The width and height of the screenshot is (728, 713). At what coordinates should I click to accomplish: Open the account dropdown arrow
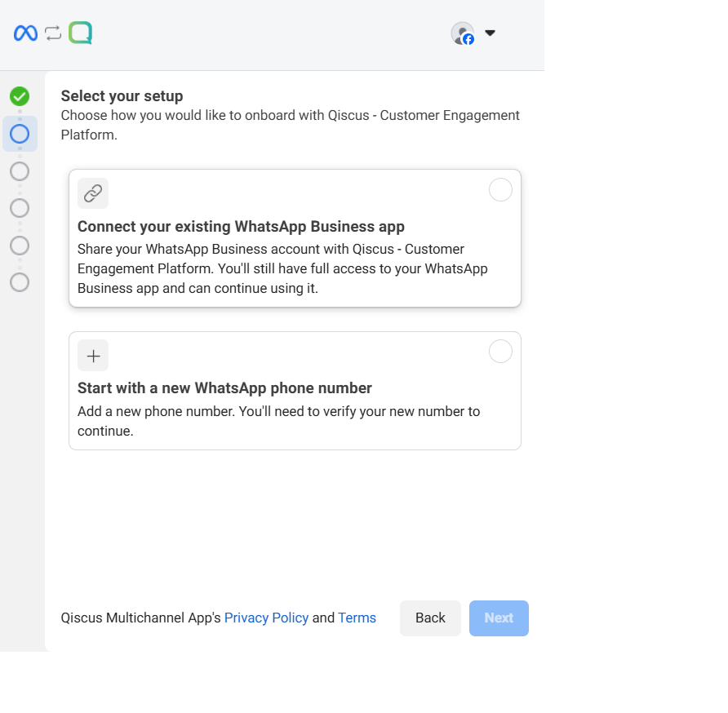pos(490,33)
